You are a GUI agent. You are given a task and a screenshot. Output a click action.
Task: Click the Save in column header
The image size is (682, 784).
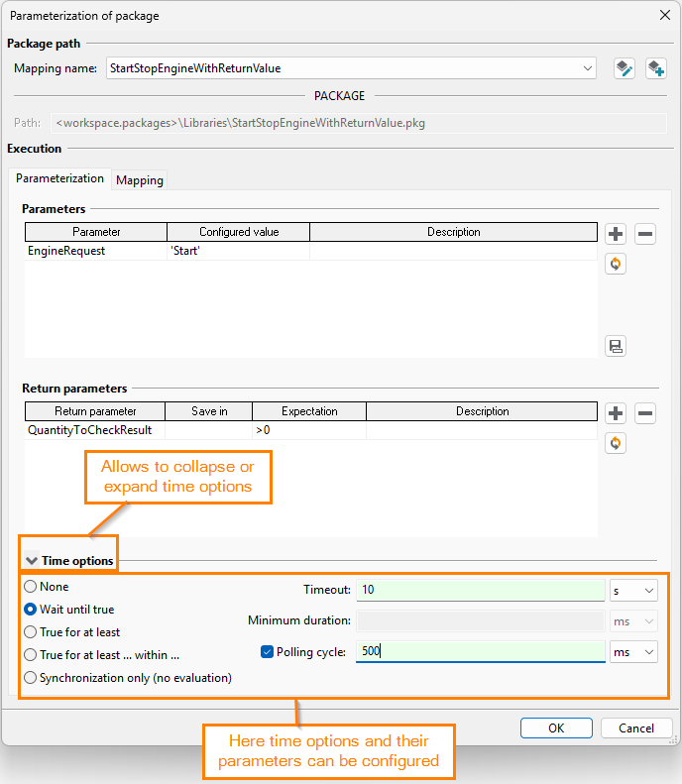pos(209,411)
